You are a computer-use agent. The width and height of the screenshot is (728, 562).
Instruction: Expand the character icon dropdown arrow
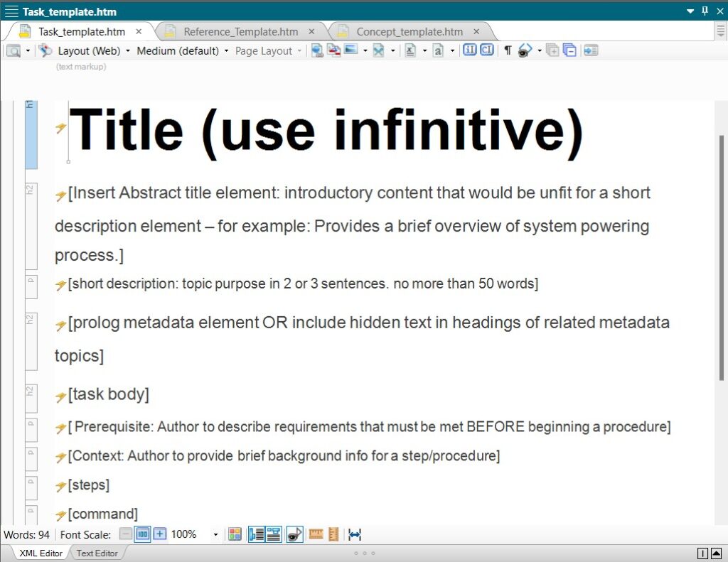452,50
